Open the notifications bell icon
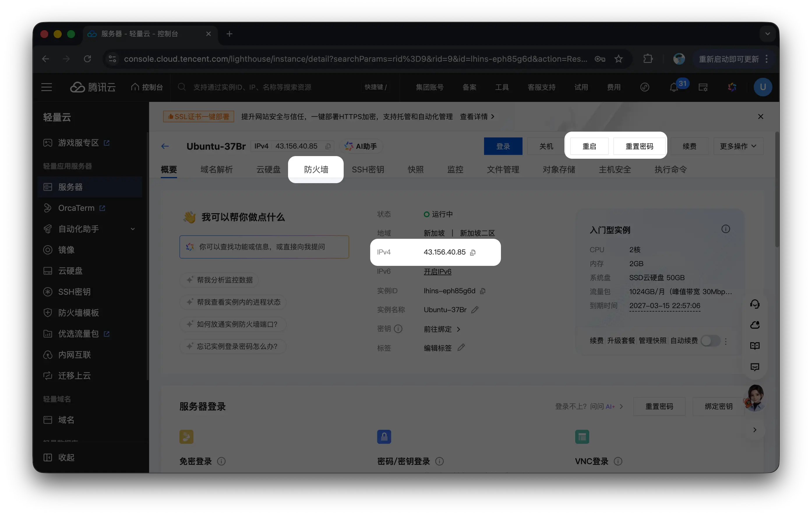812x516 pixels. pos(673,87)
